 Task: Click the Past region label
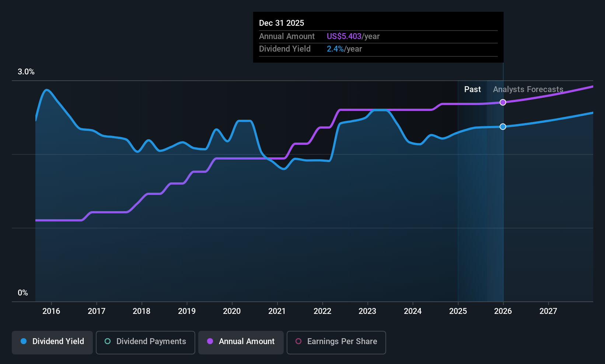click(x=472, y=90)
